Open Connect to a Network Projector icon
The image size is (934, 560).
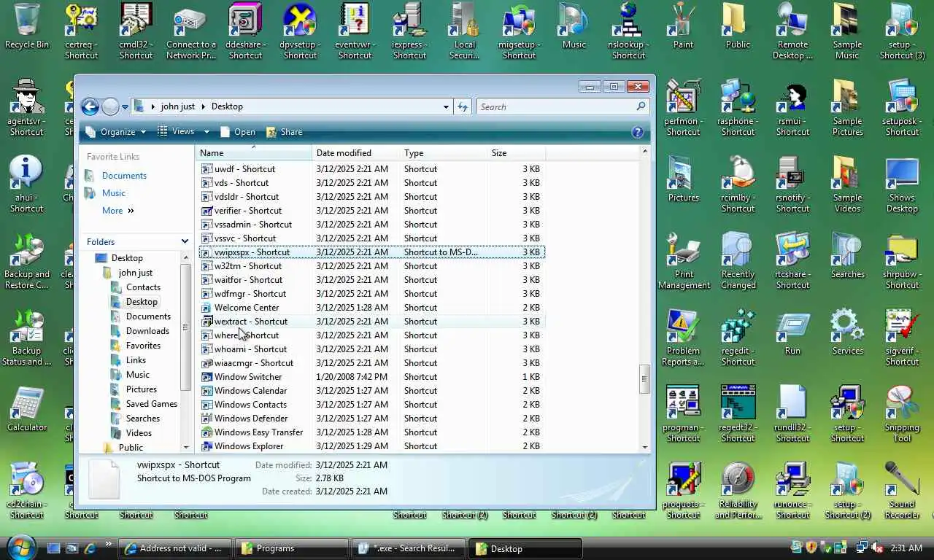coord(190,31)
